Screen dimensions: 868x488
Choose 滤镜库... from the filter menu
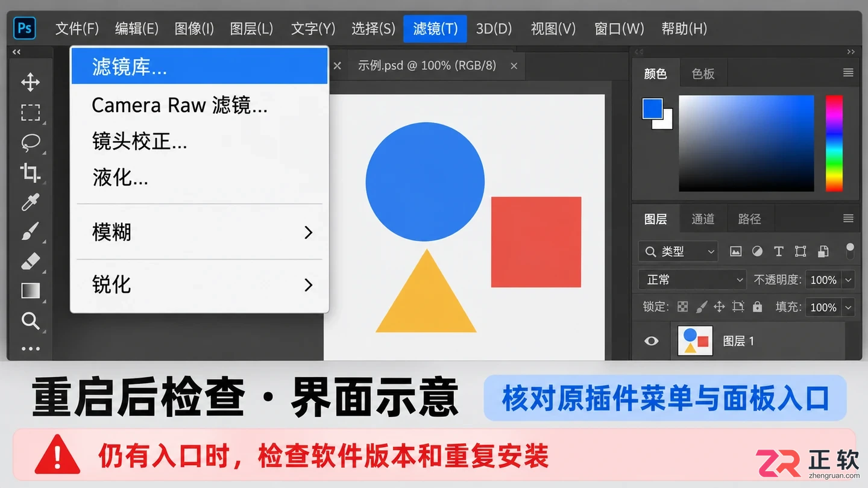pyautogui.click(x=199, y=66)
